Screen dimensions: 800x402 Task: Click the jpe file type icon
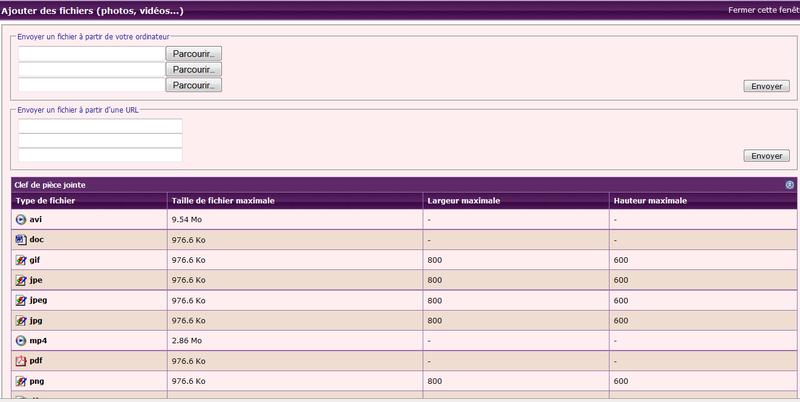(20, 280)
